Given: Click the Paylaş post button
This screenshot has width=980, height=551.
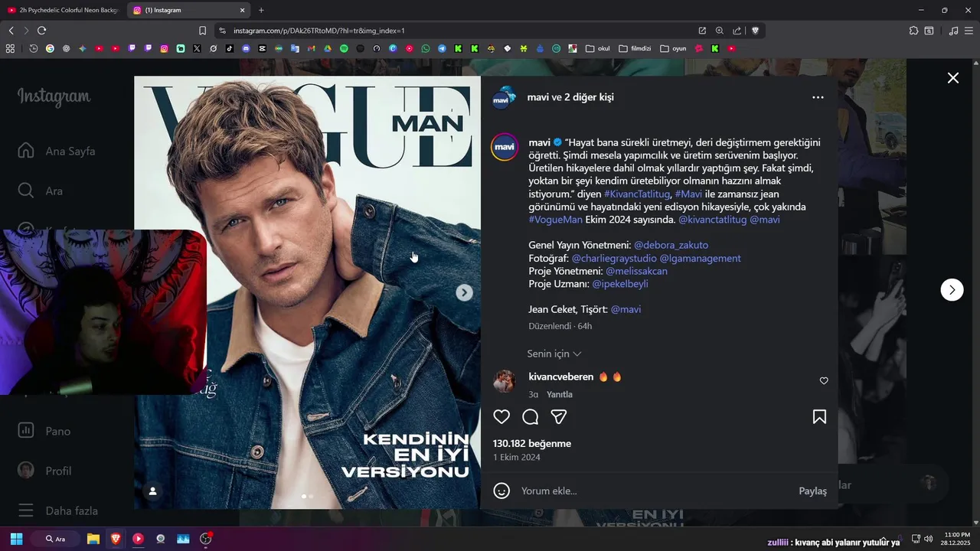Looking at the screenshot, I should (x=812, y=491).
